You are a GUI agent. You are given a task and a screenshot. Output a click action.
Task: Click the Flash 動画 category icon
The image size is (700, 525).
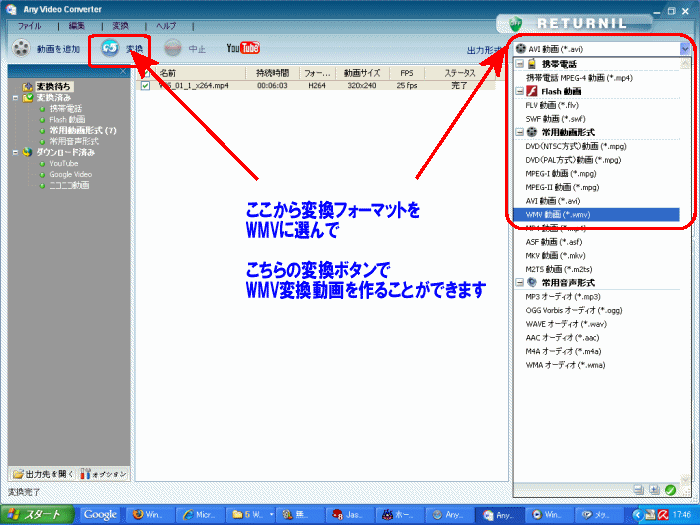point(531,91)
